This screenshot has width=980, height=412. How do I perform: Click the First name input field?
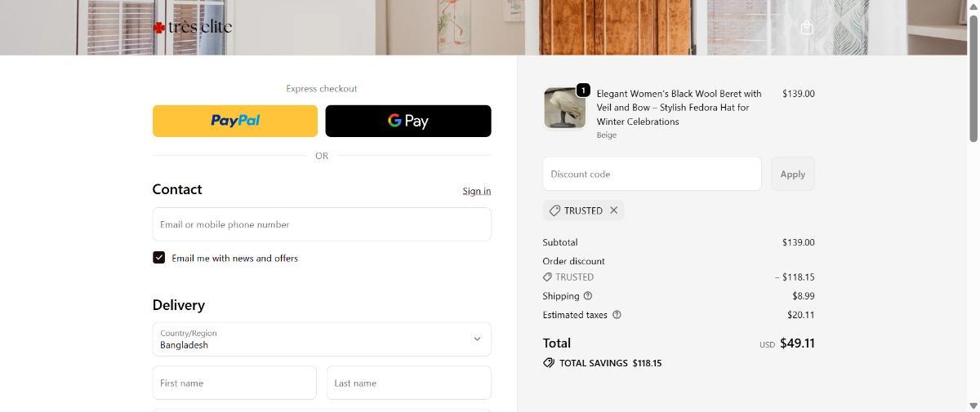(x=234, y=383)
